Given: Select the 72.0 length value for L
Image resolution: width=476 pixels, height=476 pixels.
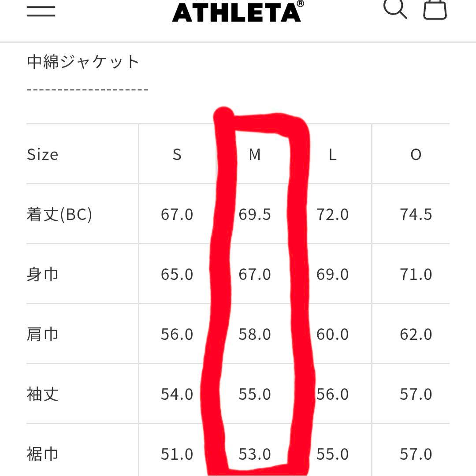Looking at the screenshot, I should [x=333, y=215].
